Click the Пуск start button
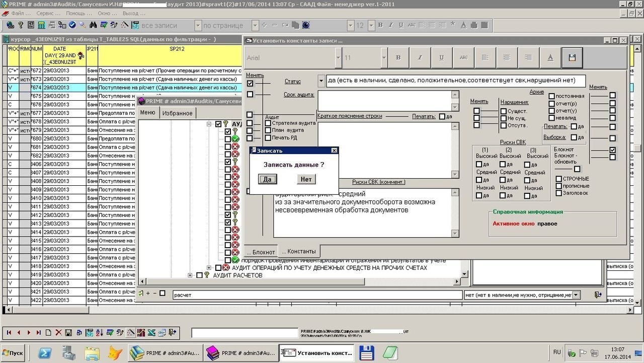The image size is (644, 363). point(13,353)
